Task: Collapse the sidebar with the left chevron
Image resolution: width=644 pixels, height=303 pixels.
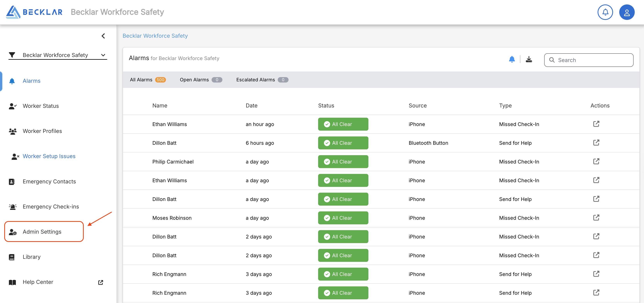Action: coord(103,36)
